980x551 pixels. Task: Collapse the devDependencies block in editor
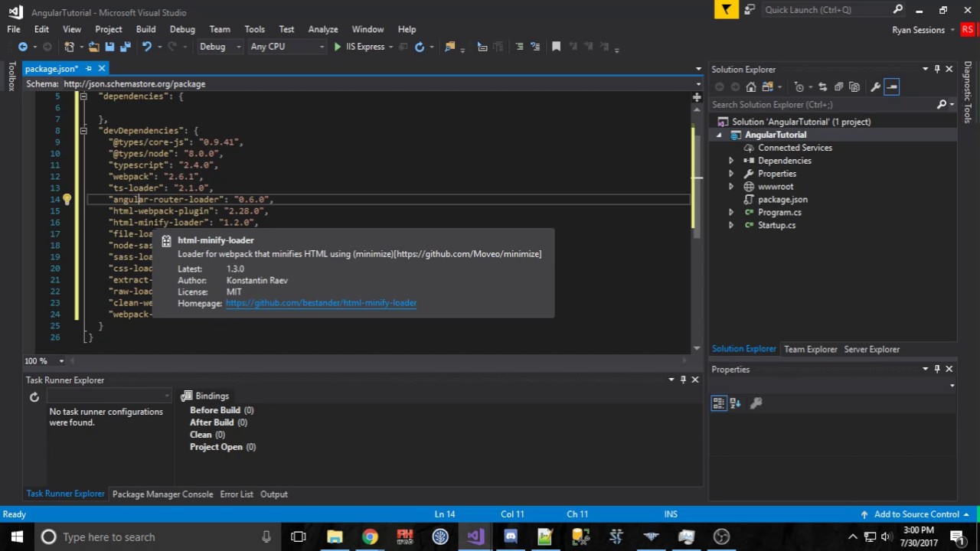coord(83,131)
